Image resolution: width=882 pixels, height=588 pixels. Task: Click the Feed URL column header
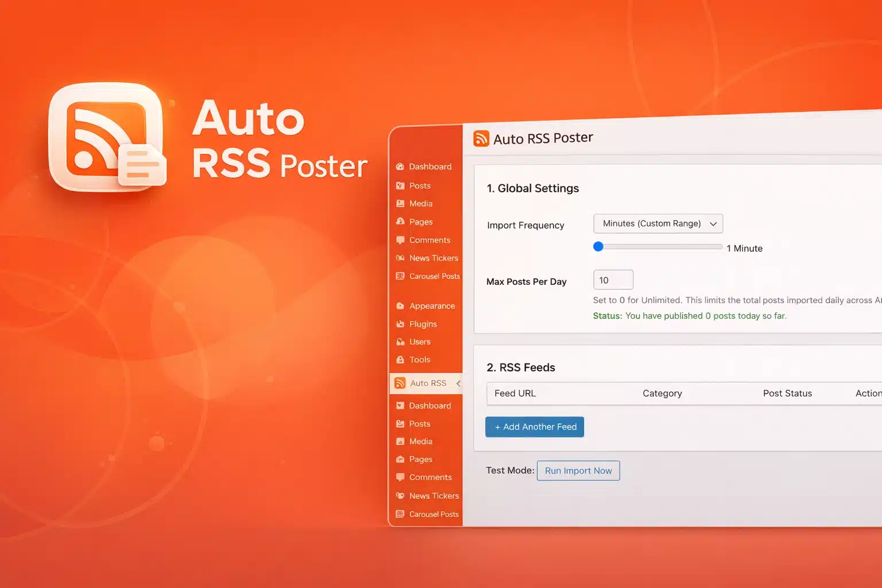(x=515, y=393)
